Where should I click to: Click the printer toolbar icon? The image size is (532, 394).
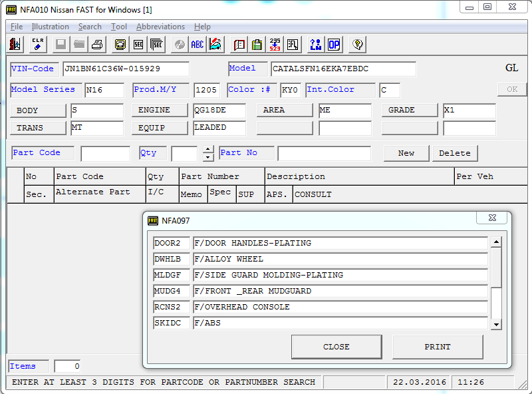[97, 45]
